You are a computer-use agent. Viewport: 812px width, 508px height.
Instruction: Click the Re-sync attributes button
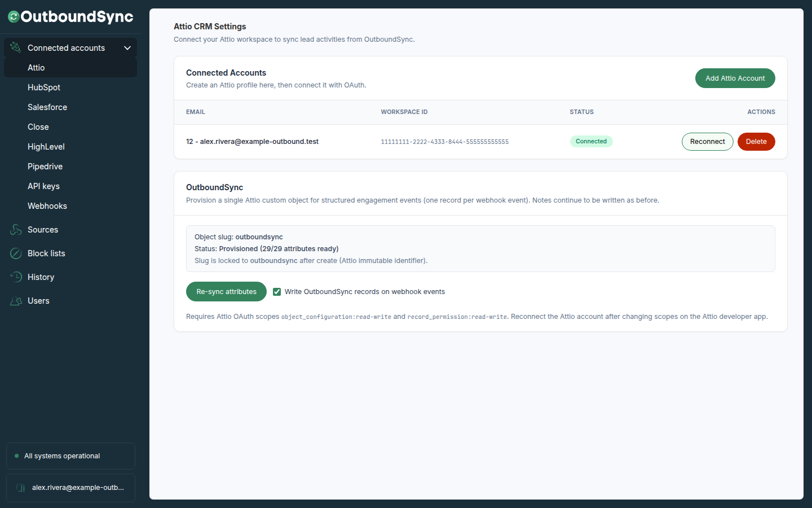tap(226, 292)
